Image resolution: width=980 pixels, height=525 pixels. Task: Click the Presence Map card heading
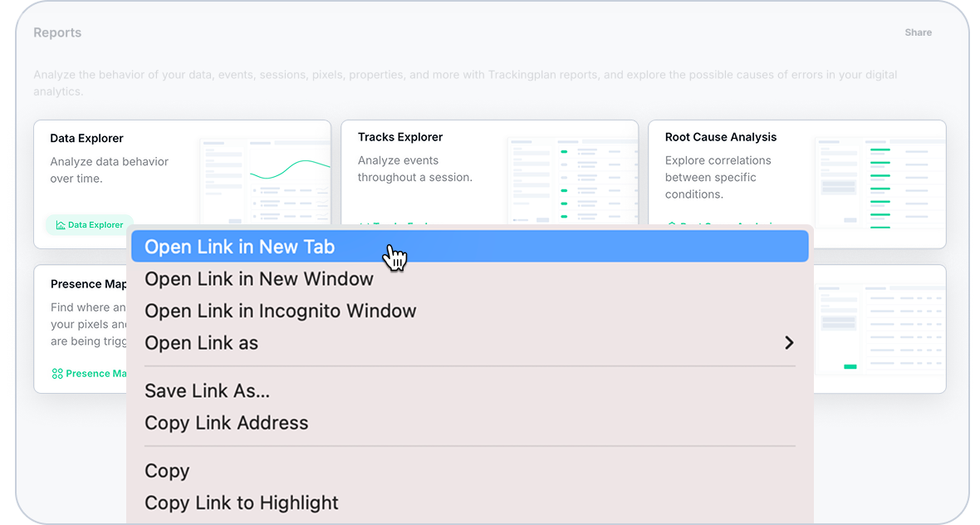tap(89, 284)
